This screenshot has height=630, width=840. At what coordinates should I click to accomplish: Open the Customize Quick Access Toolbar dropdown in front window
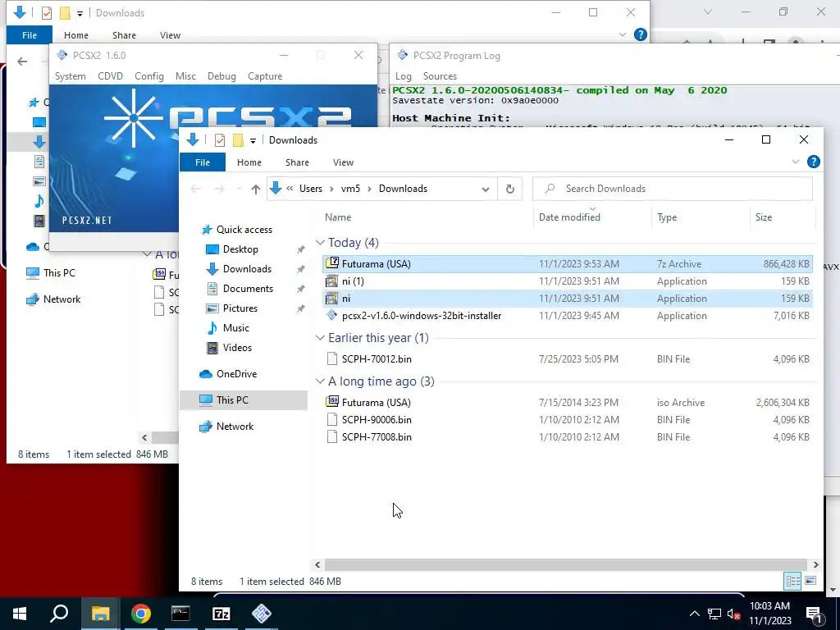click(x=253, y=140)
